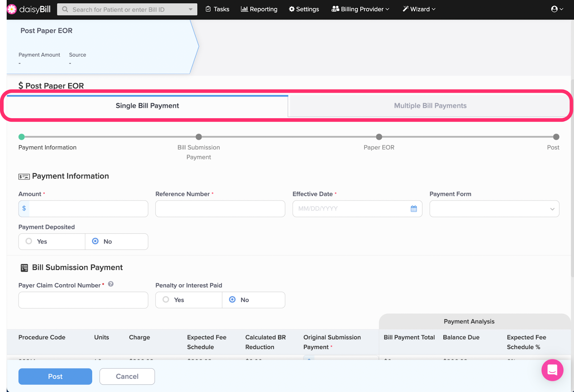Open the Reporting menu item
Screen dimensions: 574x392
coord(259,9)
